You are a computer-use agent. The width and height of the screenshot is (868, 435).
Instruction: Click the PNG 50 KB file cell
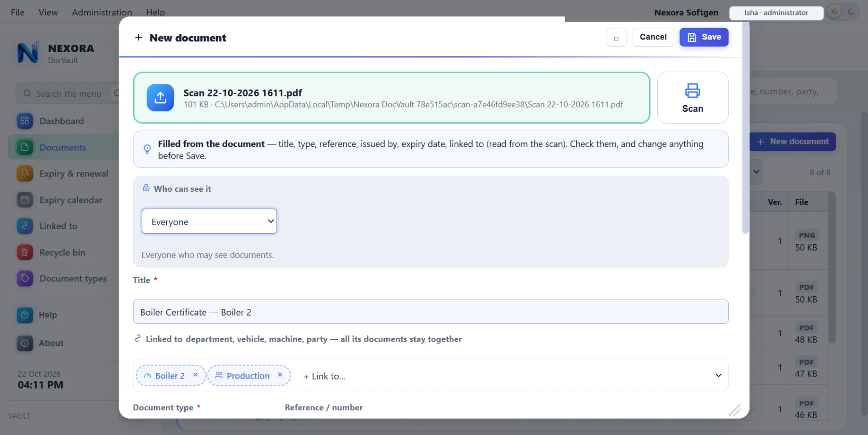point(808,241)
